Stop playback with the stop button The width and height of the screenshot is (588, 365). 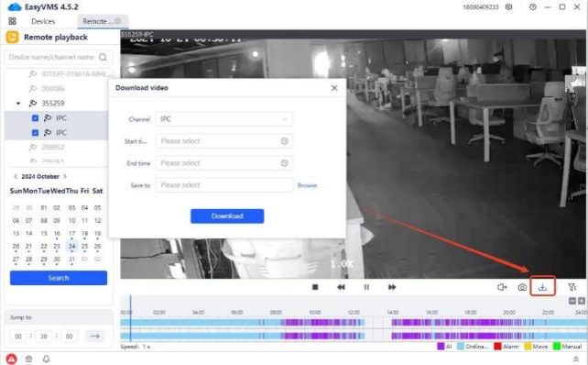tap(315, 287)
